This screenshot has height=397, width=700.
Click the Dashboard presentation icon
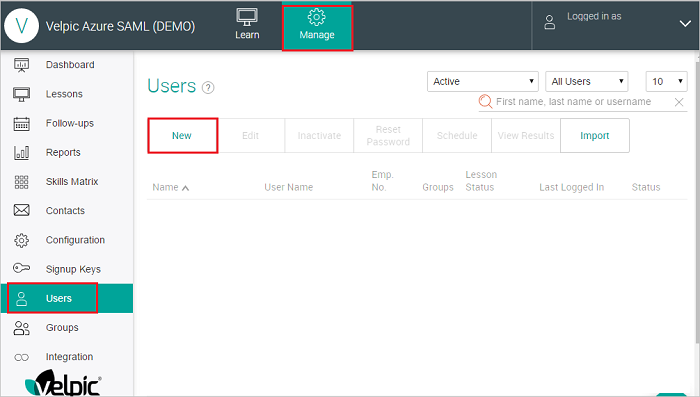pyautogui.click(x=21, y=65)
